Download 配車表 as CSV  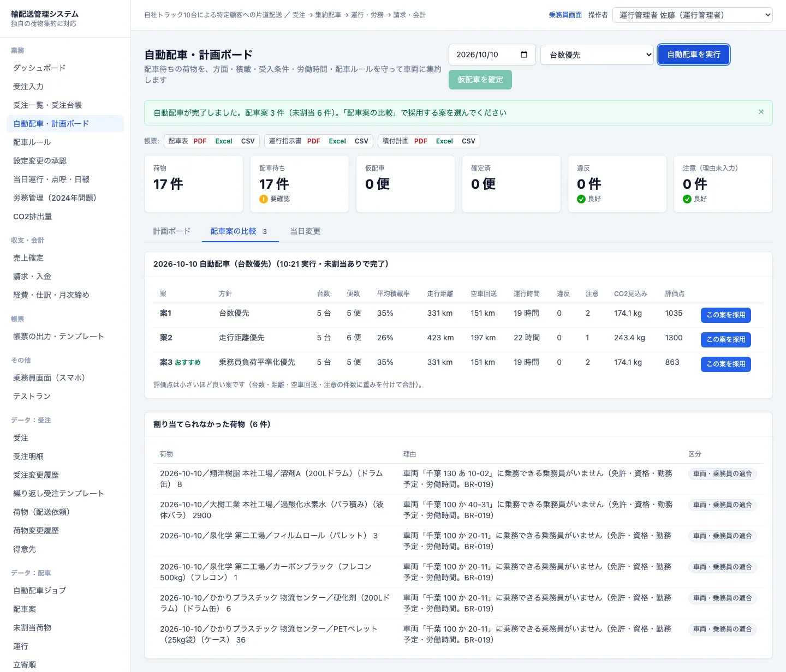point(248,141)
